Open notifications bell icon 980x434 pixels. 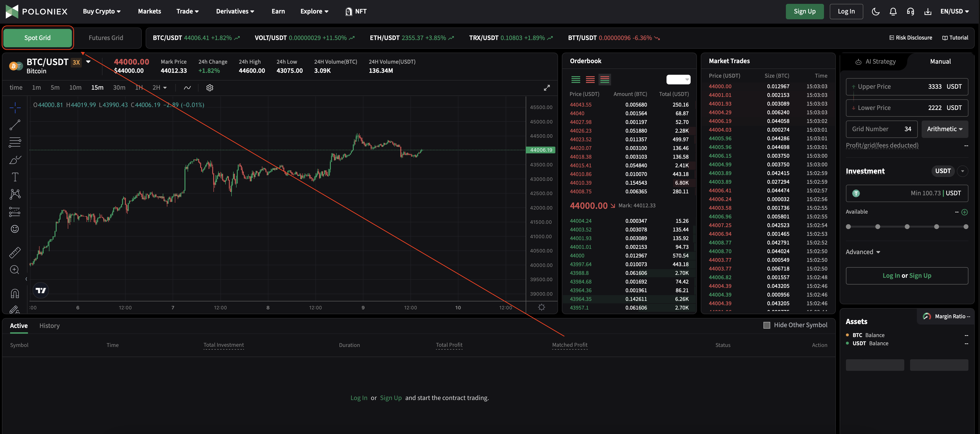click(893, 11)
